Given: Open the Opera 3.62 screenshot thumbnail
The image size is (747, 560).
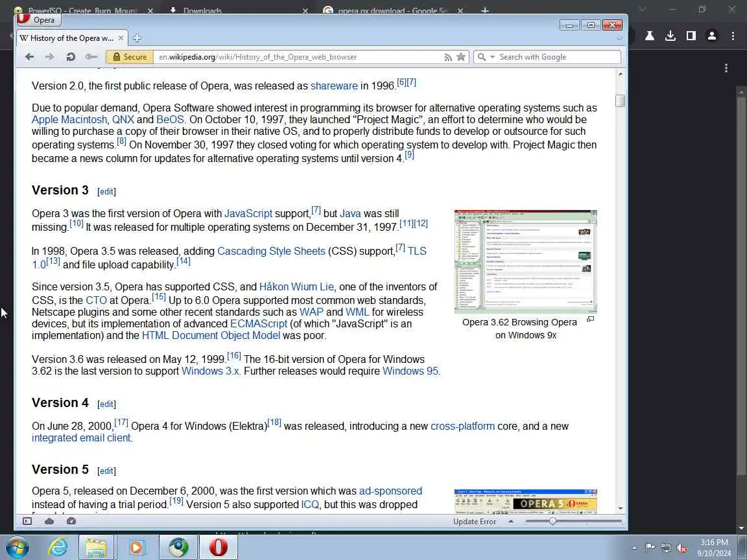Looking at the screenshot, I should [x=525, y=261].
